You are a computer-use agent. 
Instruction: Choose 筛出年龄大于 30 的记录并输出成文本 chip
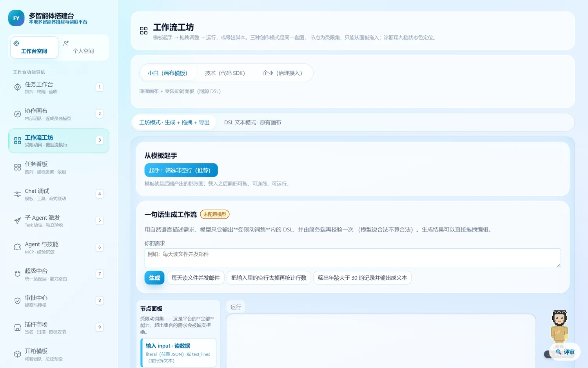362,278
